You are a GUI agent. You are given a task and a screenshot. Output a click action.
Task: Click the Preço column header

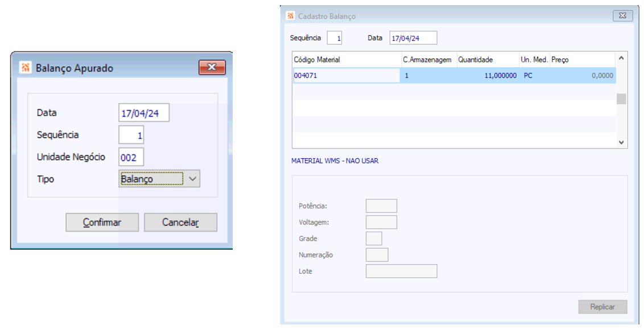(x=583, y=60)
